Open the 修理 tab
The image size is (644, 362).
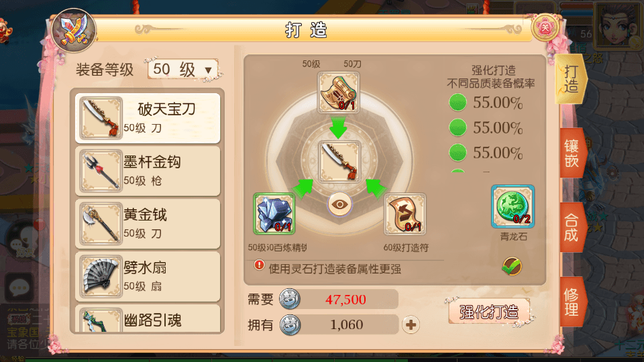click(572, 302)
